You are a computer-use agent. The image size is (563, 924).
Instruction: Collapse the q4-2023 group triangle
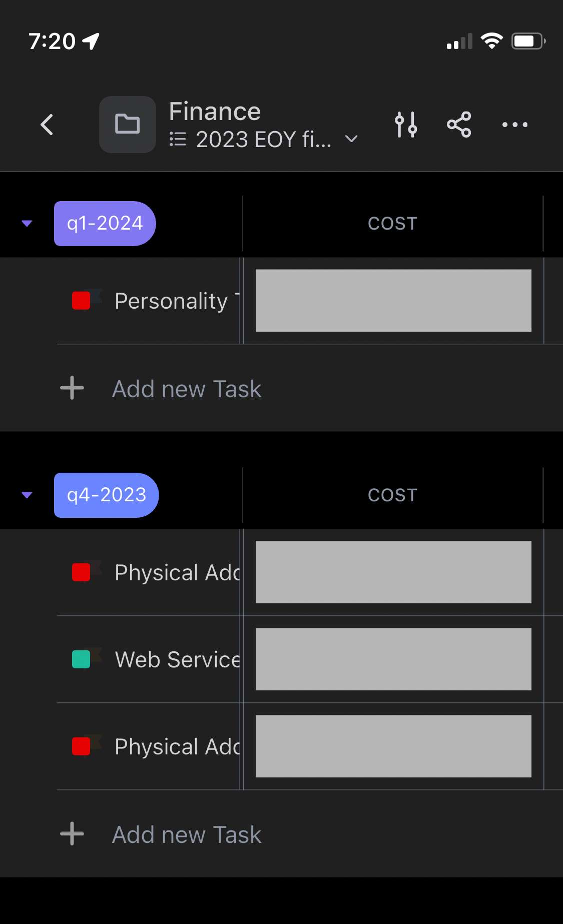27,495
